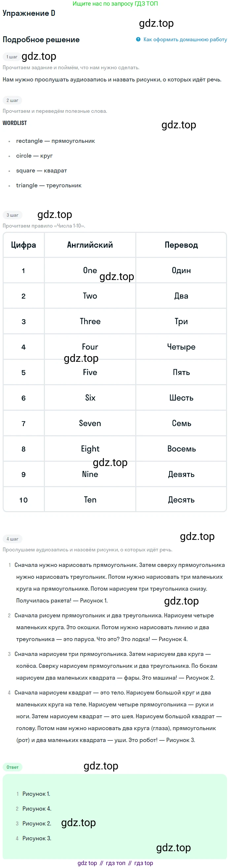Click the 'gdz top' footer link text
This screenshot has width=231, height=868.
[87, 863]
